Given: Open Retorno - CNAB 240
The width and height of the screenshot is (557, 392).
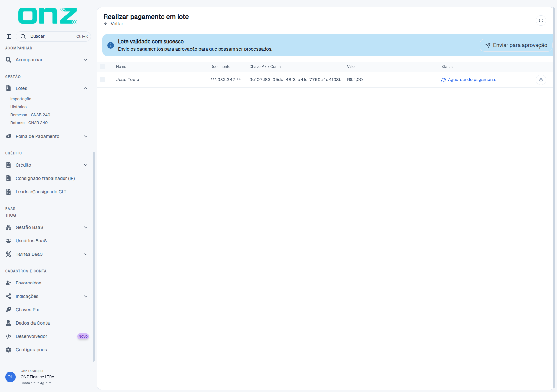Looking at the screenshot, I should tap(29, 123).
